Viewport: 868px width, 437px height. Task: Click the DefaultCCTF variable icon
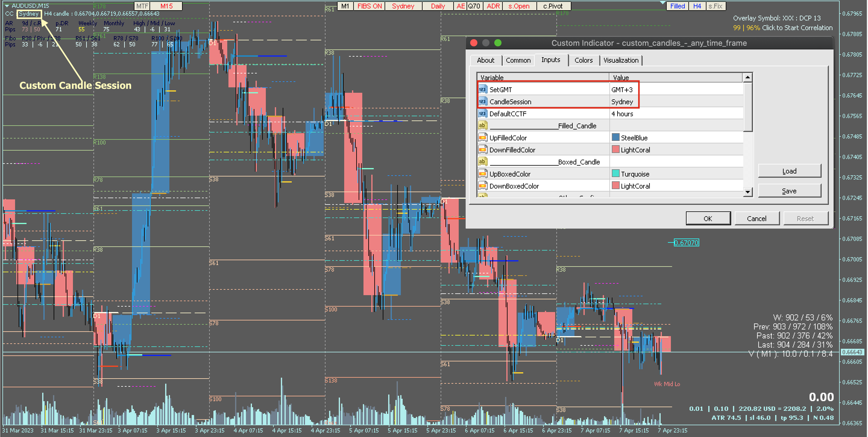click(x=483, y=114)
